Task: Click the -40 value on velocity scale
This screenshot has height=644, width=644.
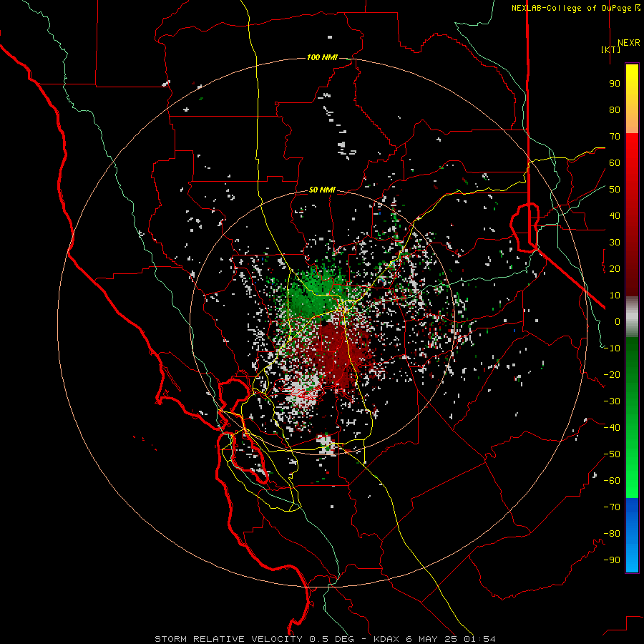Action: tap(612, 428)
